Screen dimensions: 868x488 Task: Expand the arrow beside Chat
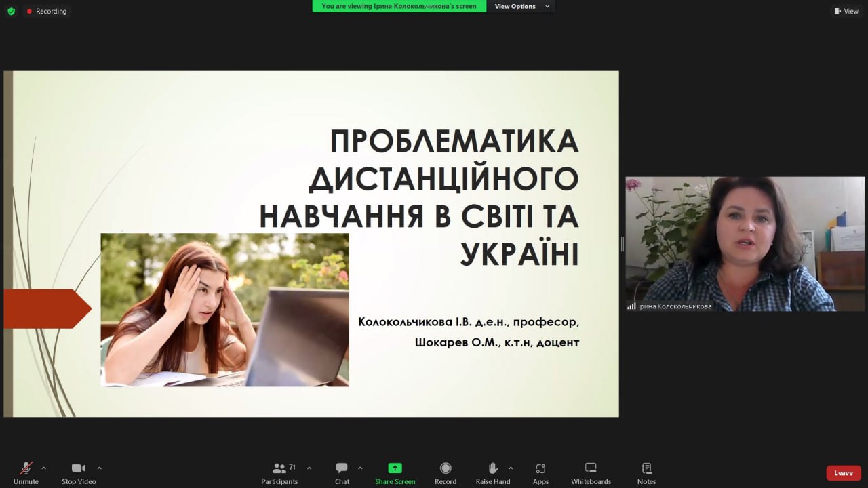coord(360,468)
